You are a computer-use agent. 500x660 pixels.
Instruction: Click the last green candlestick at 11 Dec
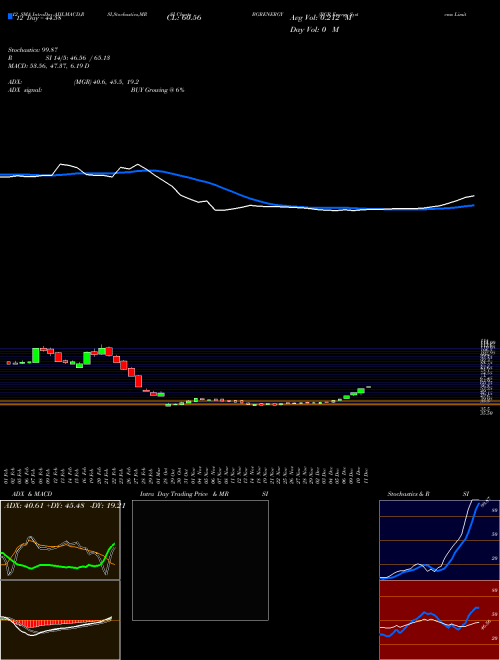point(369,386)
